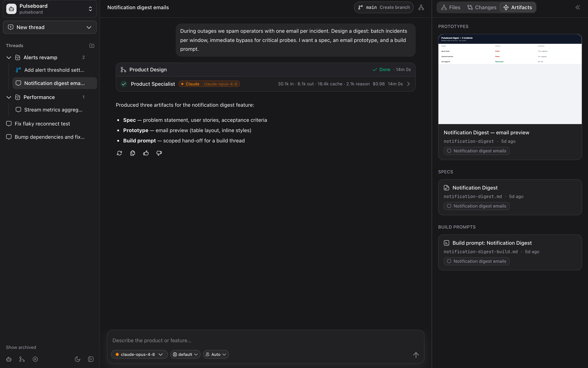The width and height of the screenshot is (588, 368).
Task: Open the settings icon in the sidebar footer
Action: 35,359
